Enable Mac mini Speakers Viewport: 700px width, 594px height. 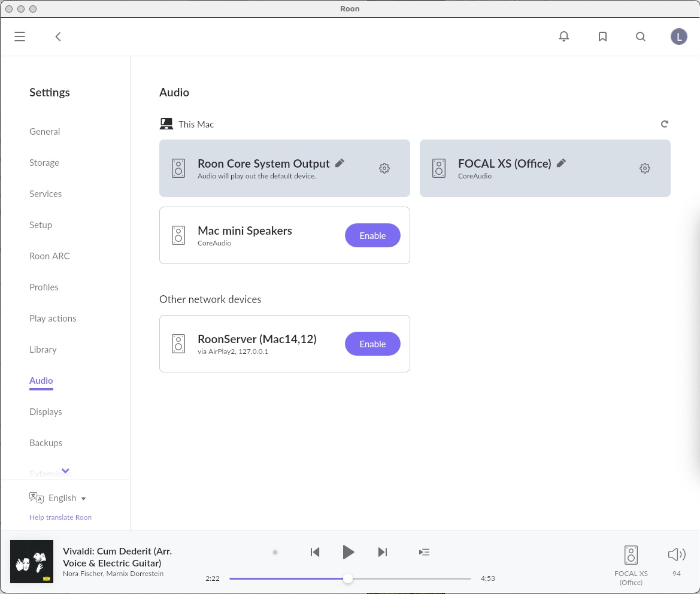(372, 235)
